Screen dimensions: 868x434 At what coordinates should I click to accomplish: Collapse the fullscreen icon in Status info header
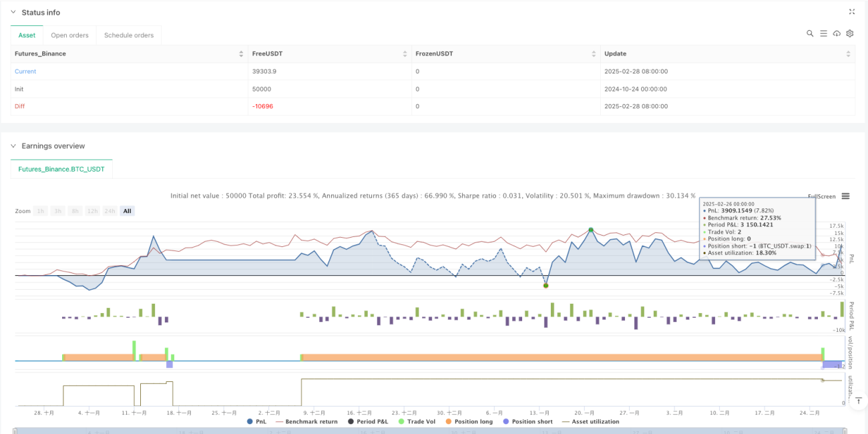click(851, 11)
